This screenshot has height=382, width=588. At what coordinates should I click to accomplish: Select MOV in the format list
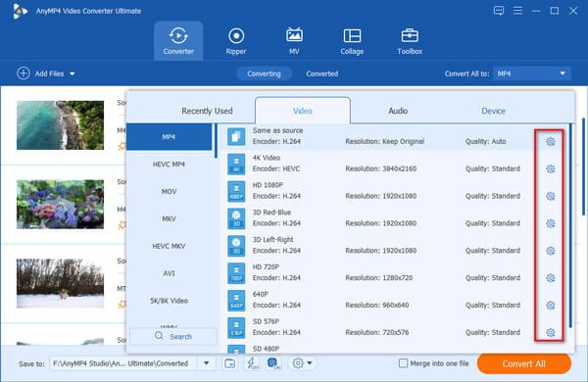tap(170, 192)
